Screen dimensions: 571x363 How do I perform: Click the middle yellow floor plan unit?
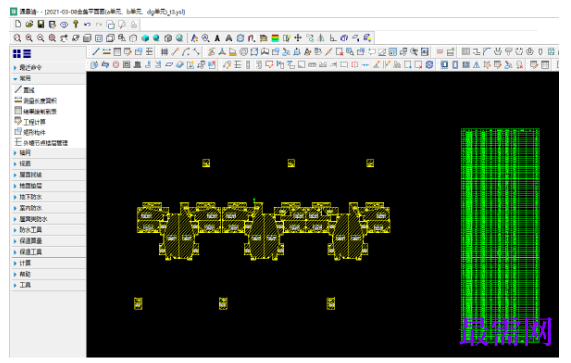click(264, 231)
